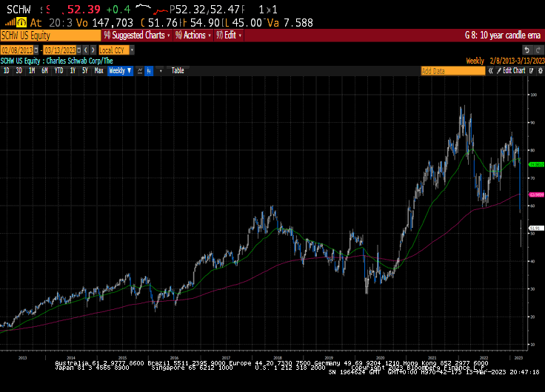This screenshot has width=545, height=392.
Task: Click the Charles Schwab Corp/The security title
Action: (x=79, y=61)
